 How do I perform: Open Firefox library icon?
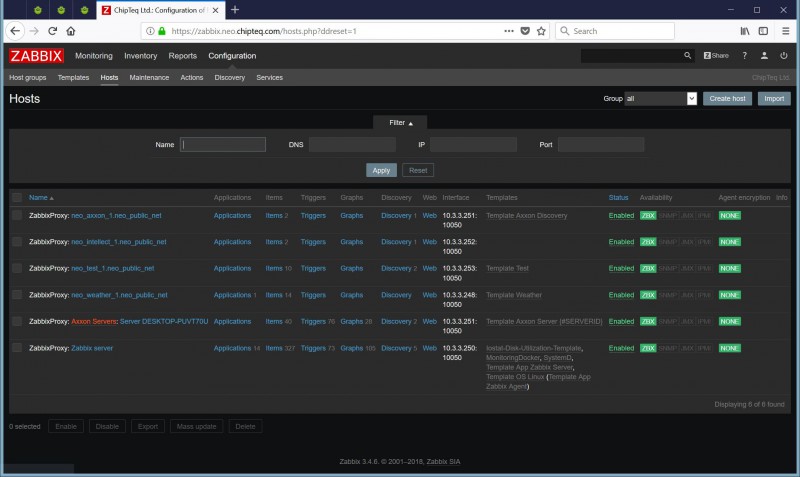click(745, 31)
